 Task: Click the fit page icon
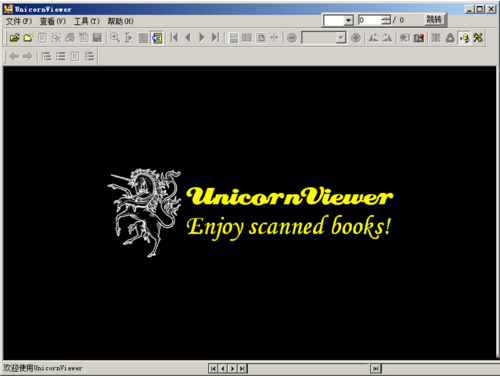pos(261,38)
